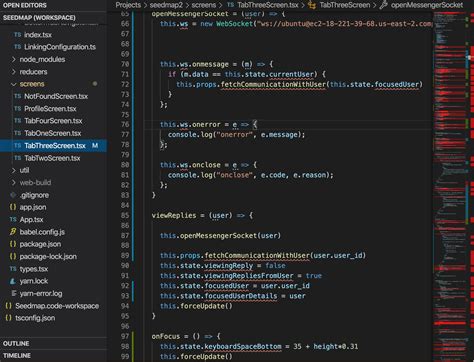The image size is (474, 362).
Task: Click the braces icon for Seedmap.code-workspace
Action: pos(9,306)
